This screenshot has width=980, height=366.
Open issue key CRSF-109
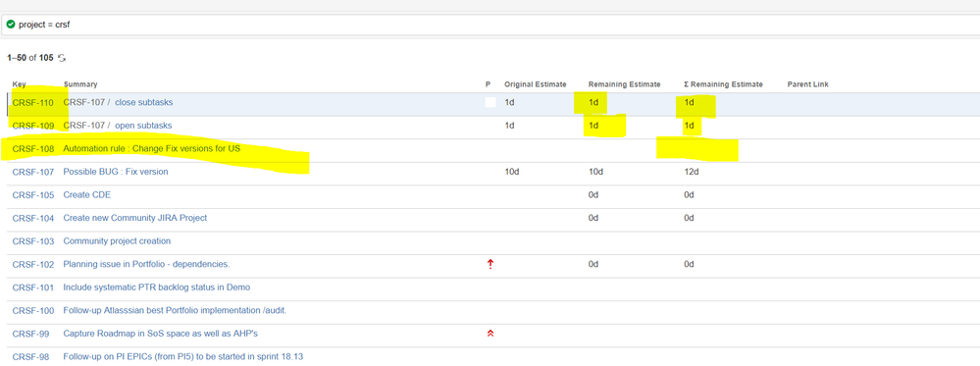click(x=32, y=126)
